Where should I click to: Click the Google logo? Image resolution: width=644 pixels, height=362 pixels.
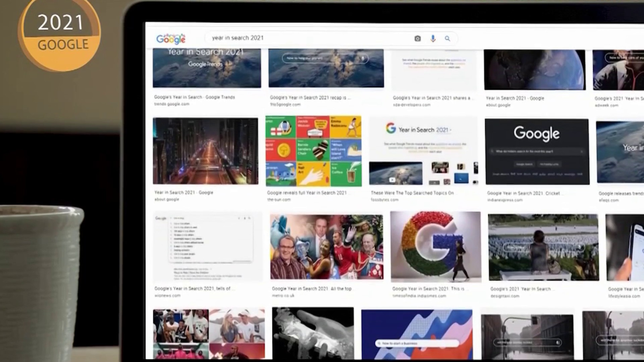(x=171, y=39)
